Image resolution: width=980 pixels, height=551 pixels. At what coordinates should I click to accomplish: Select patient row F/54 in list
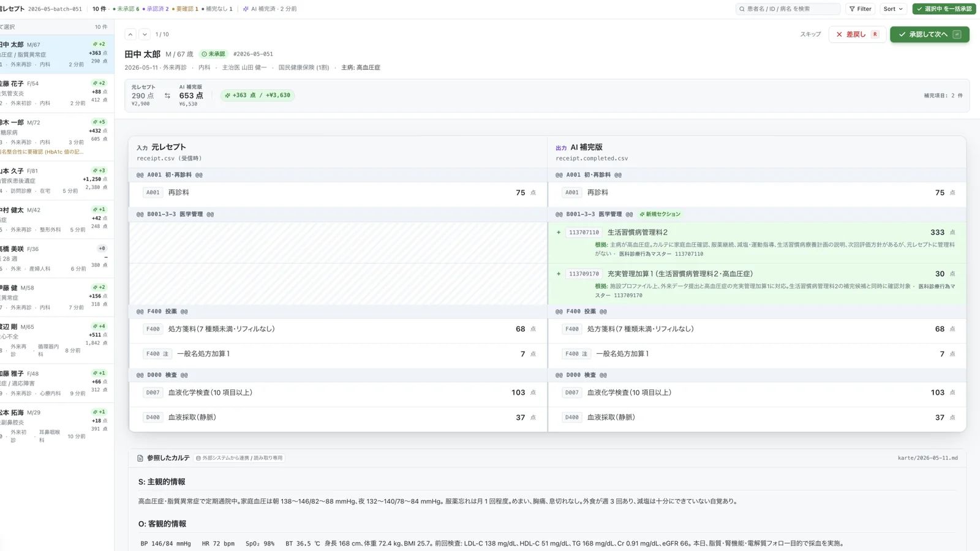pyautogui.click(x=57, y=93)
